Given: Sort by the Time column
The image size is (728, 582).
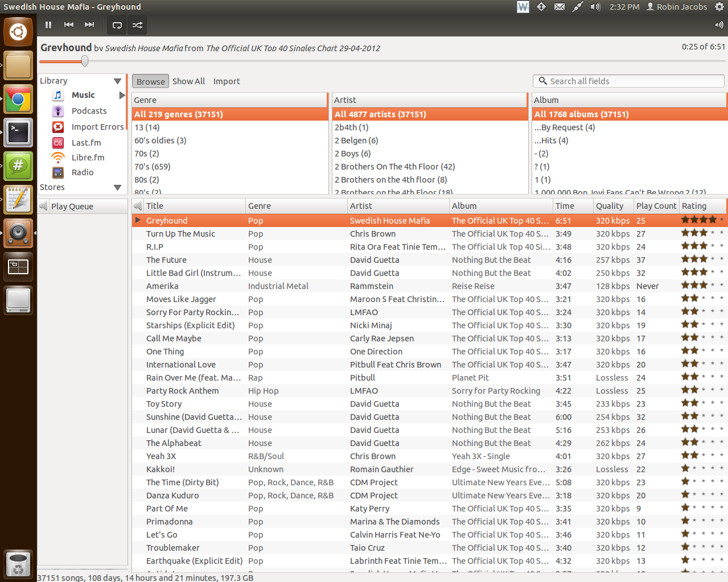Looking at the screenshot, I should [x=573, y=206].
